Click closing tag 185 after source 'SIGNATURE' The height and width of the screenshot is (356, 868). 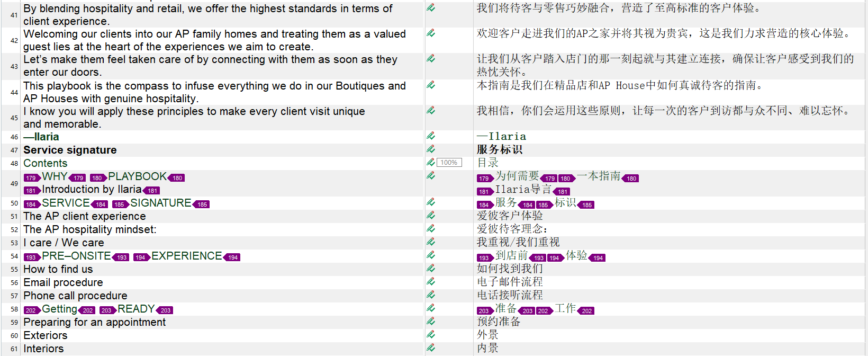coord(201,204)
